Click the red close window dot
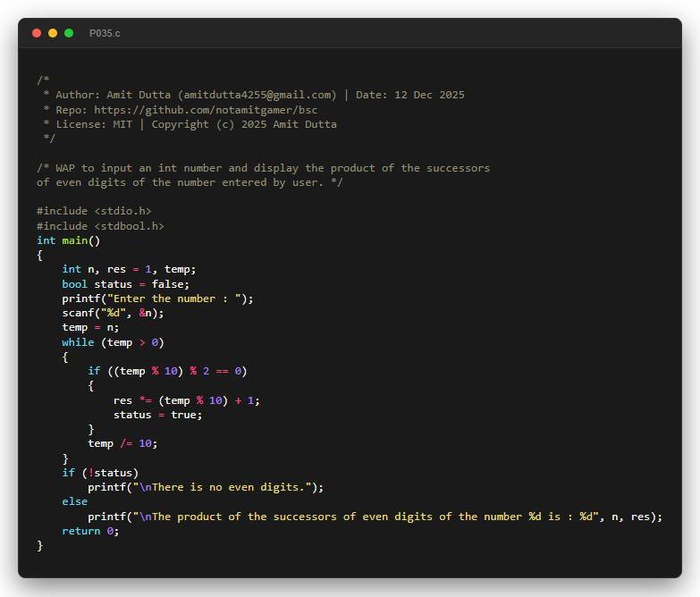This screenshot has width=700, height=597. 37,33
